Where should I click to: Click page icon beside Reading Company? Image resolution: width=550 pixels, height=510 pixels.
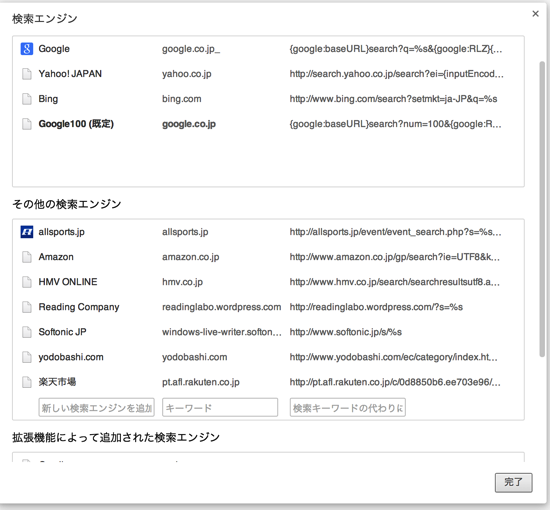tap(27, 307)
